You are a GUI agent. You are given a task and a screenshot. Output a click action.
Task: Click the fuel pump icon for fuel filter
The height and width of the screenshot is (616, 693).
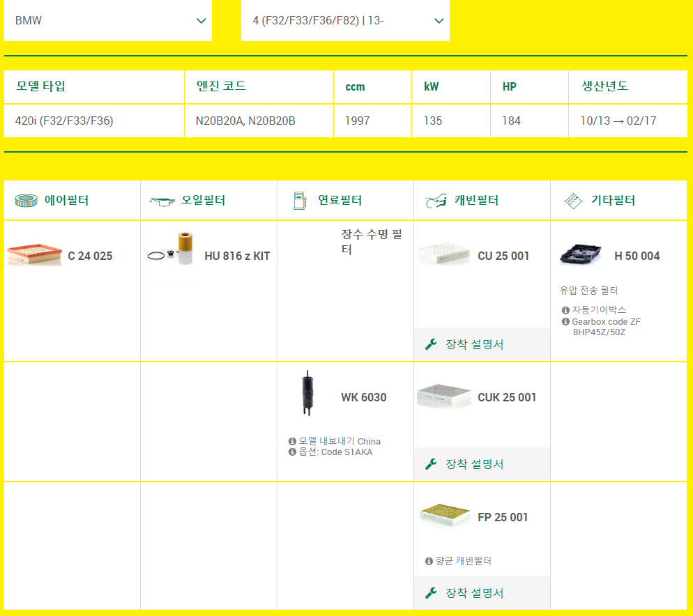tap(300, 201)
